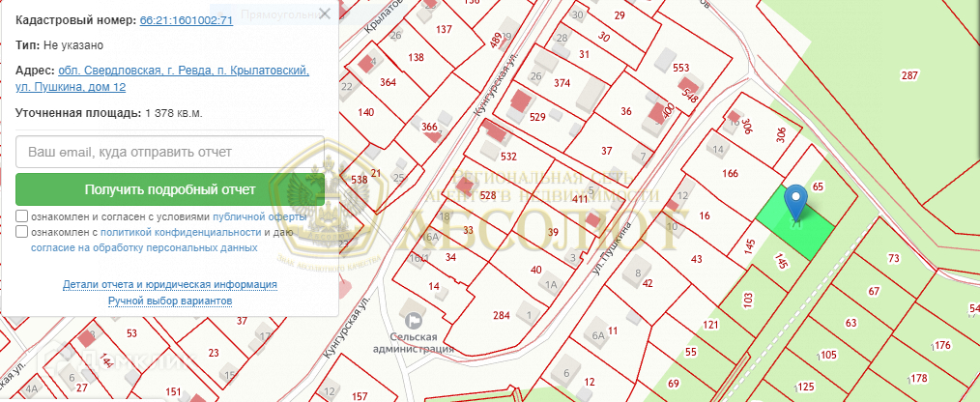Select parcel 366 on the map

pyautogui.click(x=429, y=127)
